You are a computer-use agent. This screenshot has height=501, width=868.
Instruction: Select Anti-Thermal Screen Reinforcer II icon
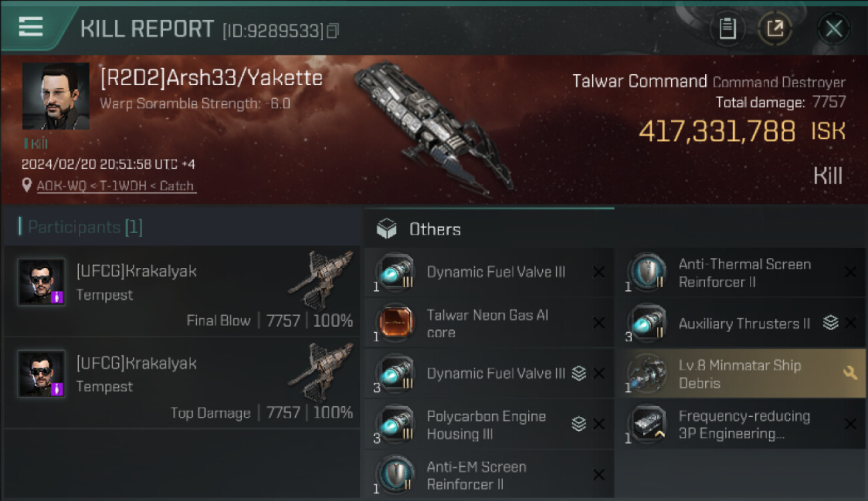[x=646, y=273]
